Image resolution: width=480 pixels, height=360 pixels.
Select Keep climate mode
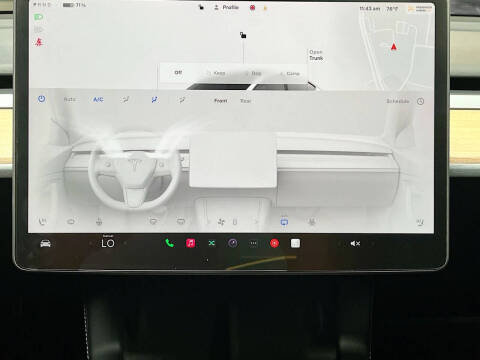[216, 73]
